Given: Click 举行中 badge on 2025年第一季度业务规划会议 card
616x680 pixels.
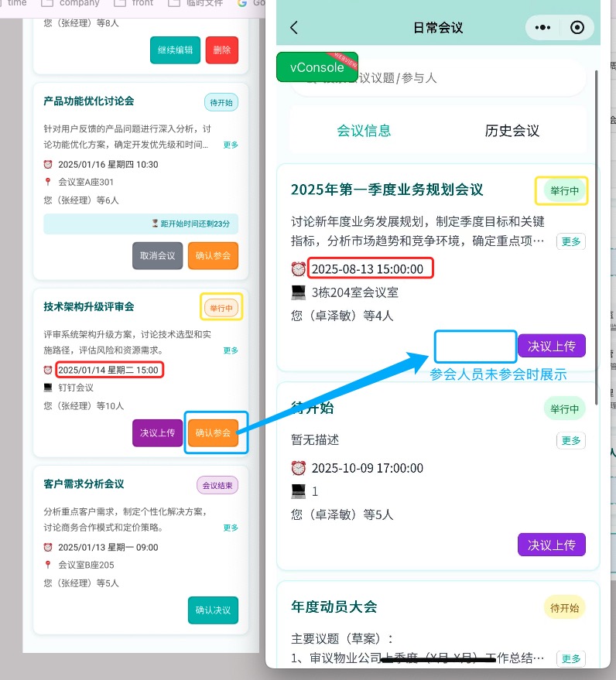Looking at the screenshot, I should pos(564,191).
